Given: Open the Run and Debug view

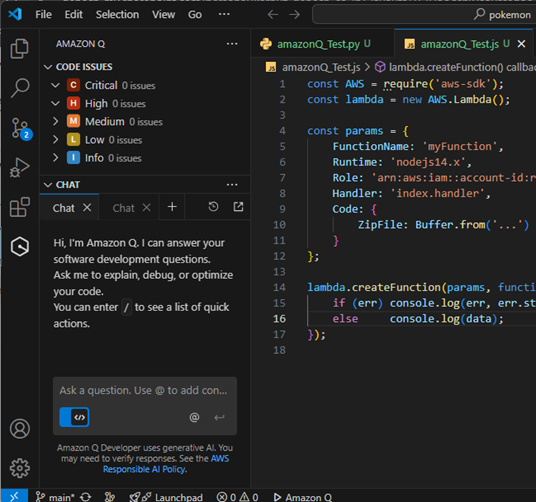Looking at the screenshot, I should pyautogui.click(x=19, y=168).
